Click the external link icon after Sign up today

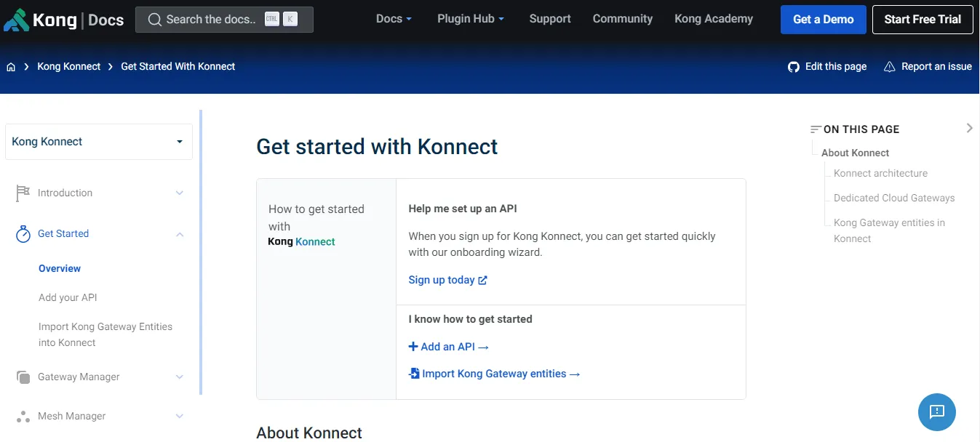tap(482, 281)
